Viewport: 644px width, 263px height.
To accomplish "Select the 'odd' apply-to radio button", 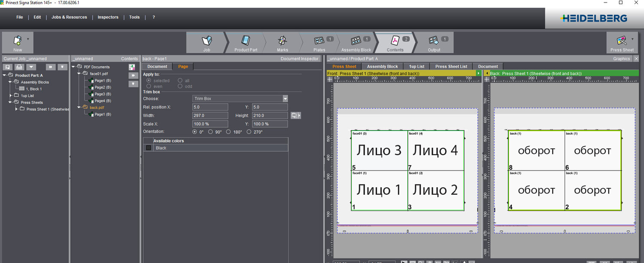I will (x=180, y=86).
